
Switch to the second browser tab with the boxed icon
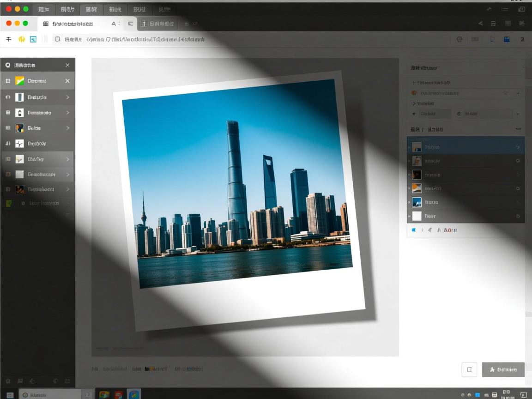(157, 24)
